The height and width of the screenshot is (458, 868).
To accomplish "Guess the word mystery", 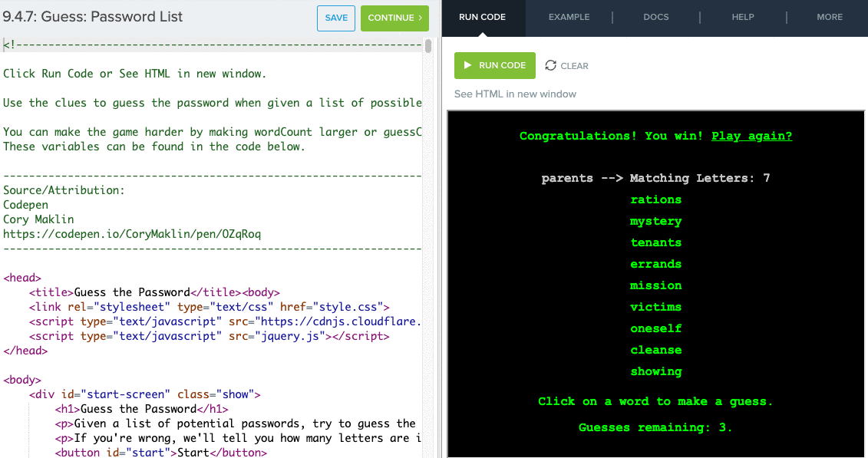I will 656,221.
